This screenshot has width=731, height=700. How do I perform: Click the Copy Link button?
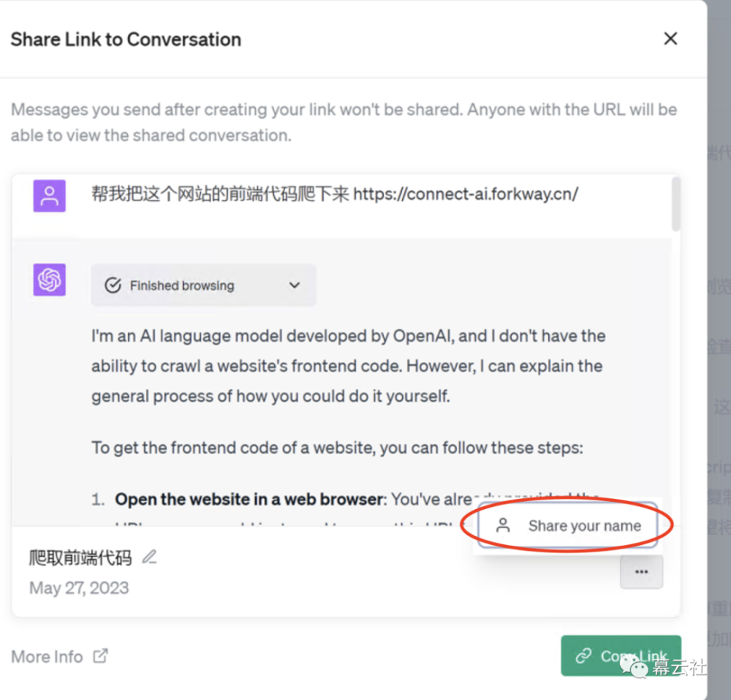click(621, 655)
